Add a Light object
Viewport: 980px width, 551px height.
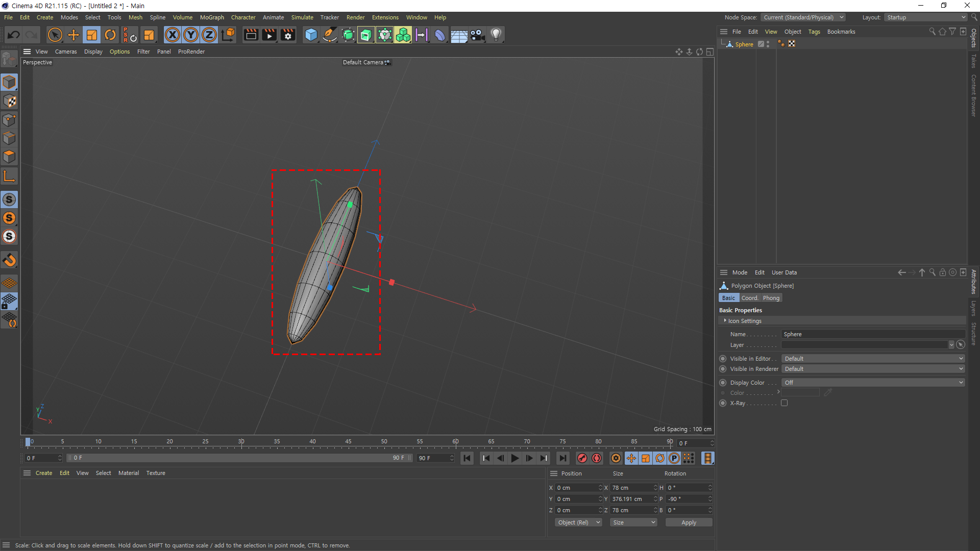496,35
